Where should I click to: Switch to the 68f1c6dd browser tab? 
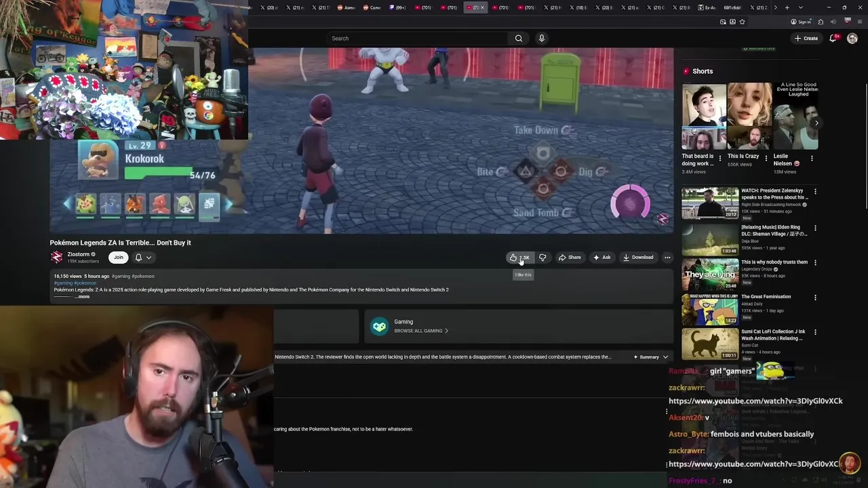coord(732,7)
